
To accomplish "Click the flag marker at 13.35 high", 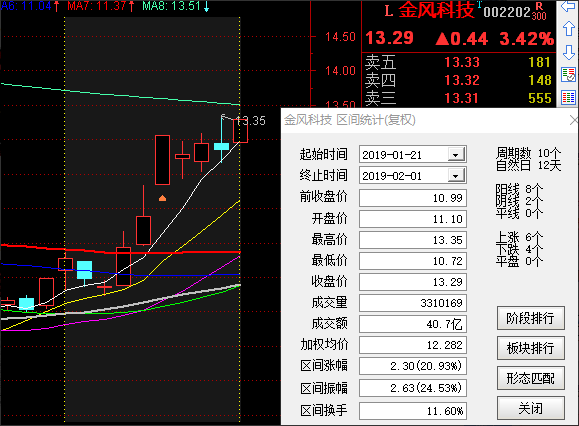I will tap(224, 117).
